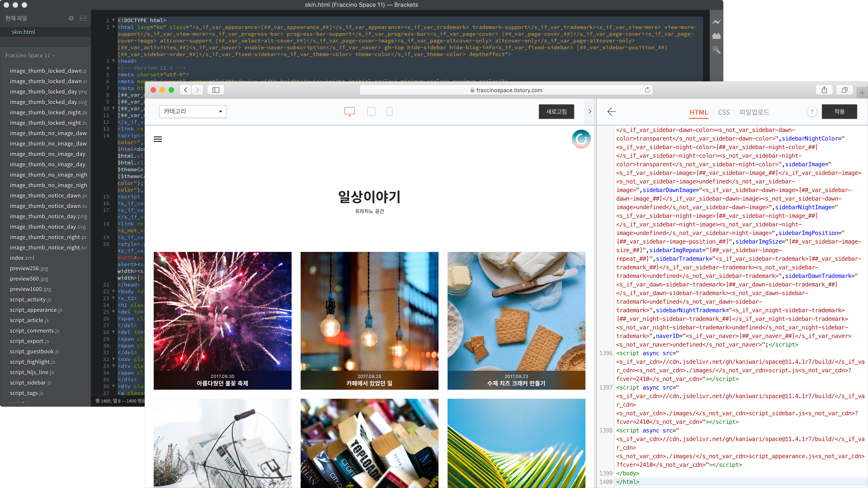
Task: Open script_guestbook.js in file tree
Action: click(34, 352)
